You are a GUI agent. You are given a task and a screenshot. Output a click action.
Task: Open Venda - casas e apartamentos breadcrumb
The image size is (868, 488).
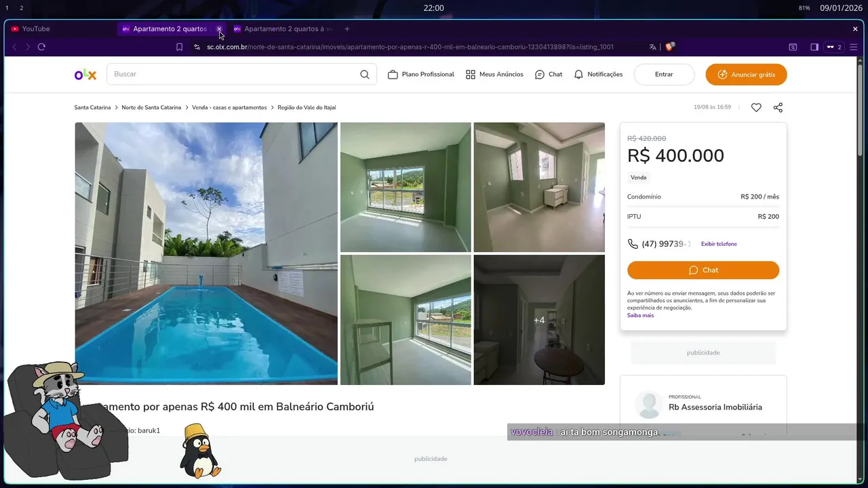[229, 108]
